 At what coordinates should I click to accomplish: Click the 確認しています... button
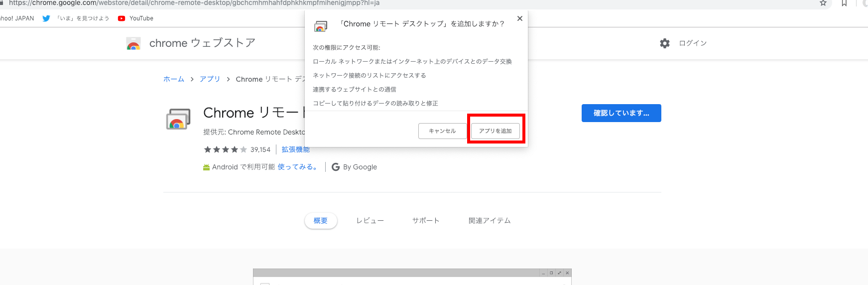click(x=621, y=113)
